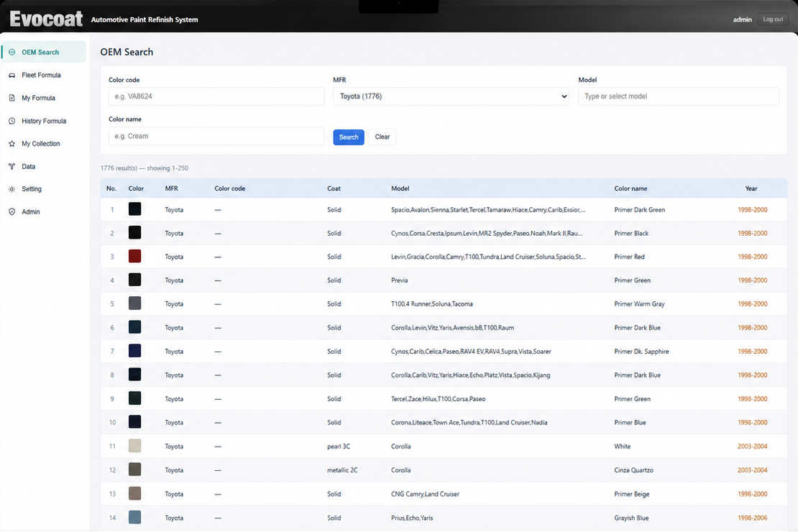The width and height of the screenshot is (798, 532).
Task: Click the 'Primer Blue' color name
Action: (x=630, y=423)
